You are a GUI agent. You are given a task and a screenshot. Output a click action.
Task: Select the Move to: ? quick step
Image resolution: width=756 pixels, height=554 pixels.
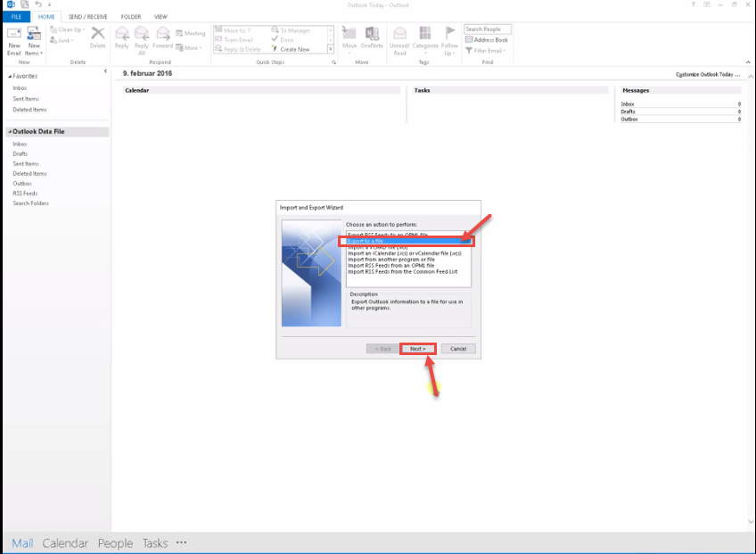pyautogui.click(x=233, y=30)
